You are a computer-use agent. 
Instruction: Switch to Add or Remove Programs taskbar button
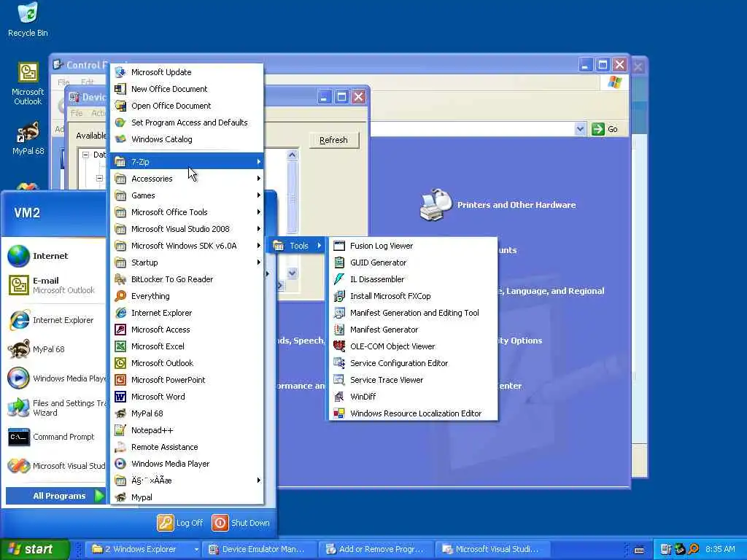[376, 549]
